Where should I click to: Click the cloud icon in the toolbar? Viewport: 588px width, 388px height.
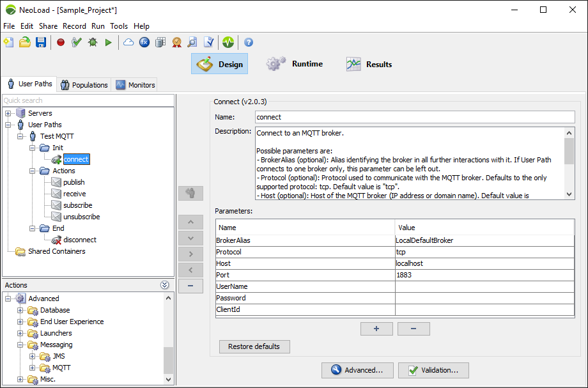[x=128, y=42]
